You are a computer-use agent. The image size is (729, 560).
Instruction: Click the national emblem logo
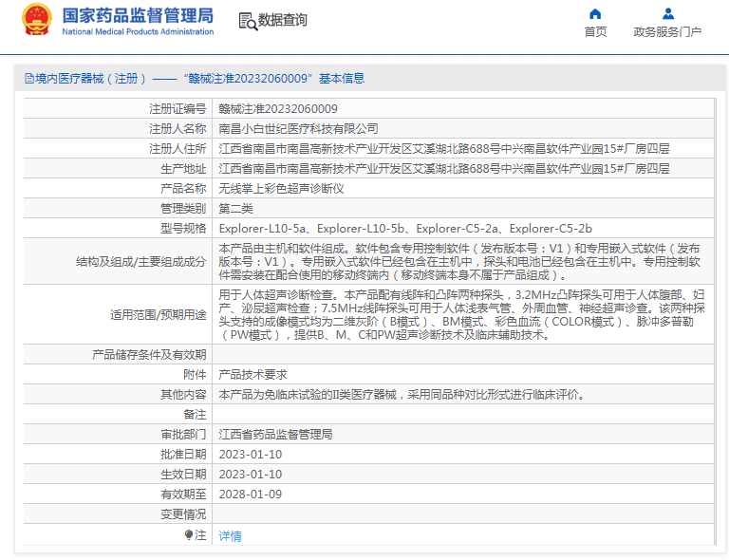(x=37, y=20)
